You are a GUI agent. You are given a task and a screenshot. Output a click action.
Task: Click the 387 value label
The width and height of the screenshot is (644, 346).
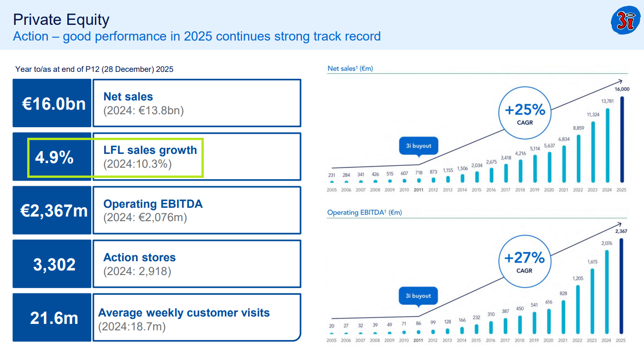coord(507,311)
